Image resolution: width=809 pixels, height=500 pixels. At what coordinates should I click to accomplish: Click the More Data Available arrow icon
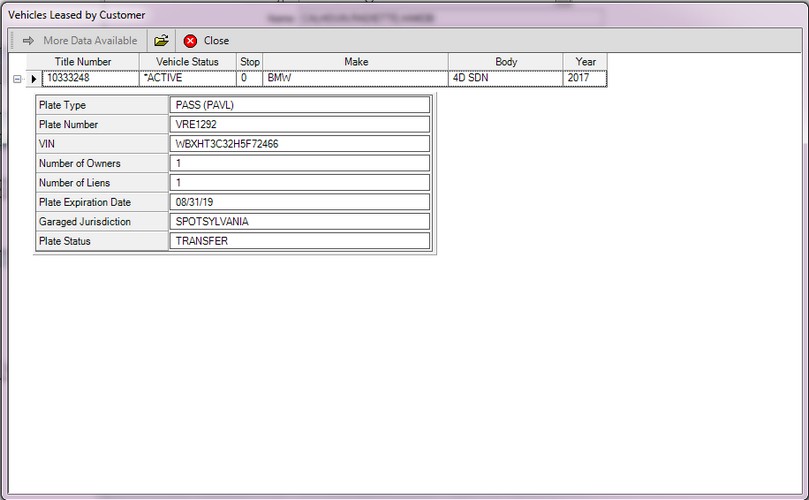(x=28, y=40)
